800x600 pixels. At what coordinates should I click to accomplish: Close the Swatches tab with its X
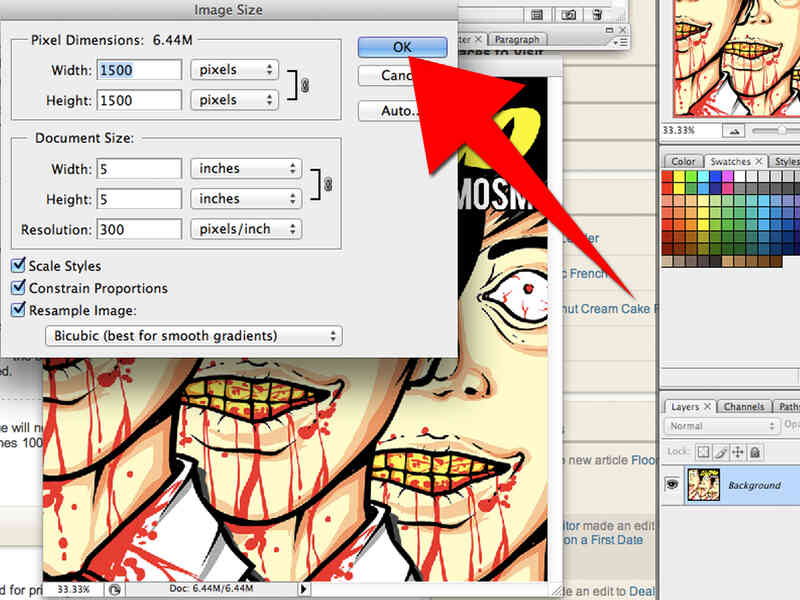point(759,161)
